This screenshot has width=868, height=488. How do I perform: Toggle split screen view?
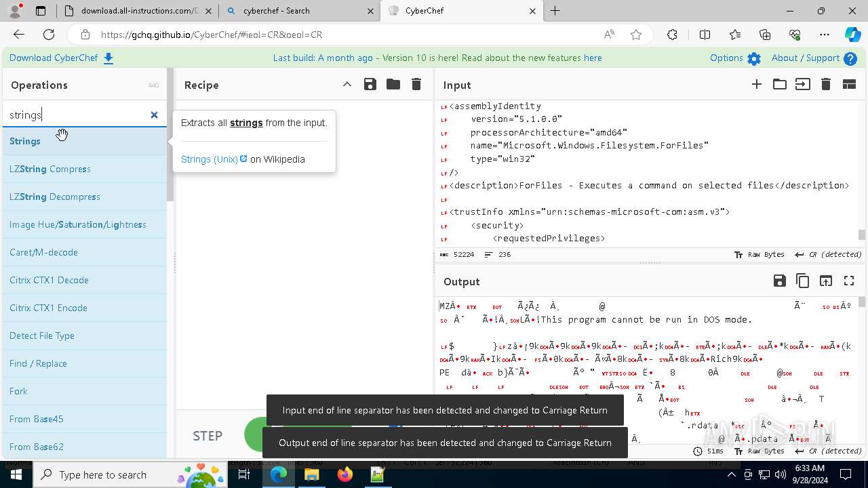click(x=705, y=35)
